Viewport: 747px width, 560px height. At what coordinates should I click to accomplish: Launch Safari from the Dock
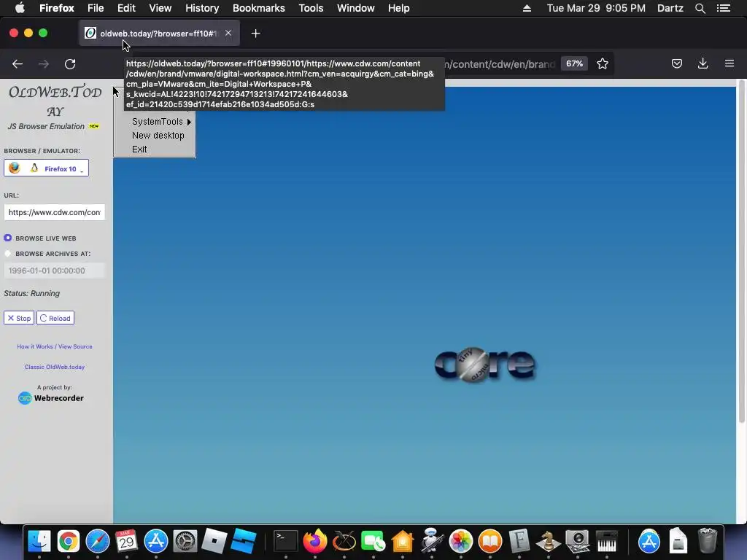tap(98, 541)
